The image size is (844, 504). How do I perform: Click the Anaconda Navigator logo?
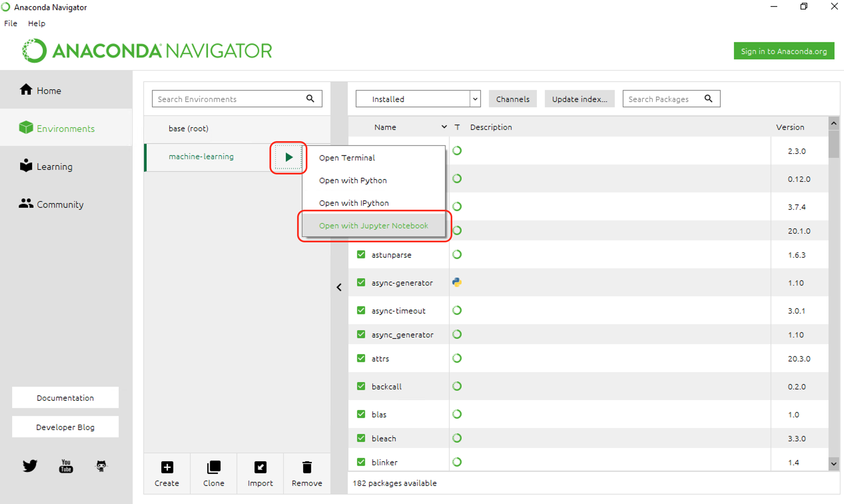(x=147, y=51)
